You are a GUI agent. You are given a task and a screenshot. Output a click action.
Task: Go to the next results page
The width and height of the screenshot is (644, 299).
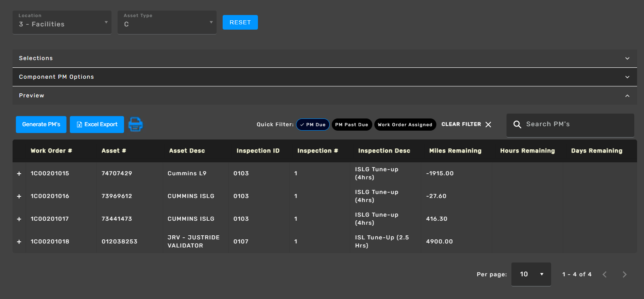624,275
